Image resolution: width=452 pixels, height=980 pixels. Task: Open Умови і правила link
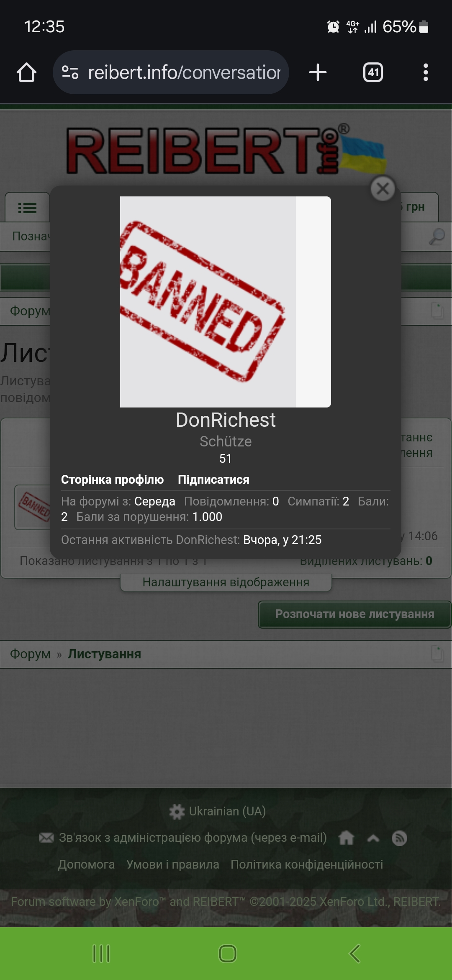click(x=173, y=864)
